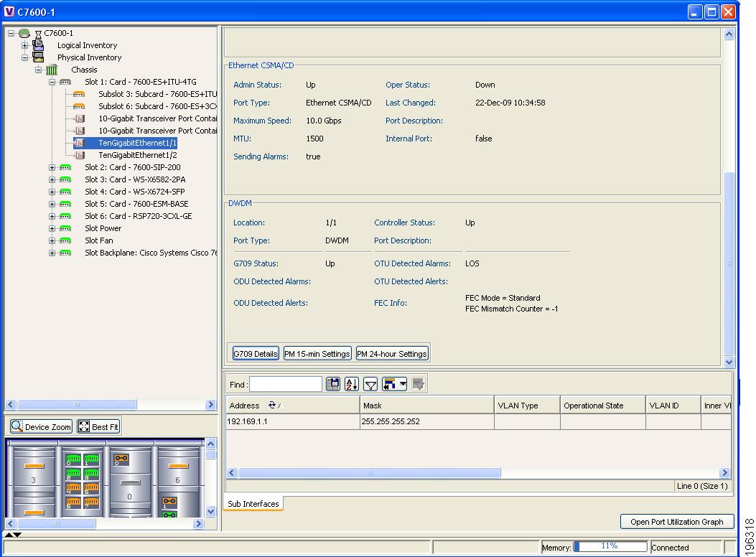
Task: Select the Slot 1 card icon (7600-ES+ITU-4TG)
Action: 65,82
